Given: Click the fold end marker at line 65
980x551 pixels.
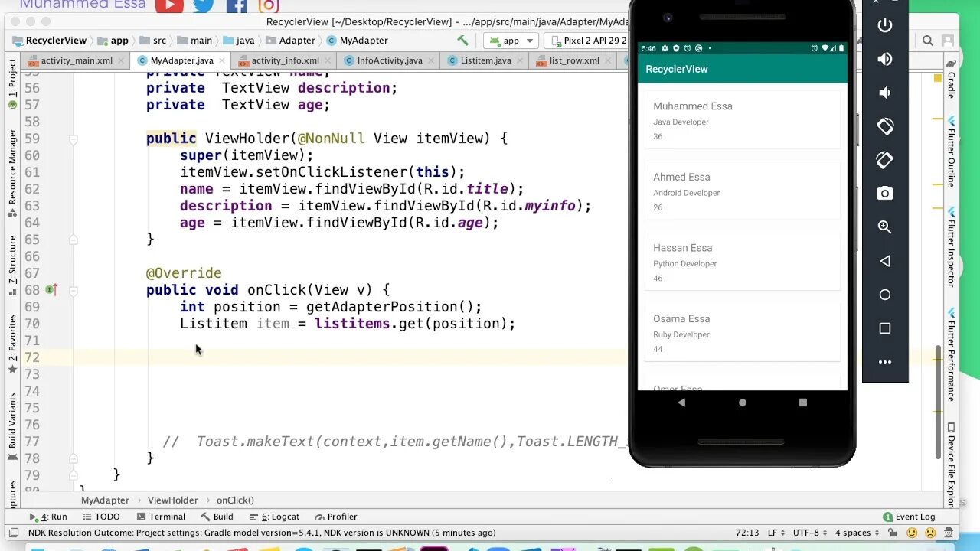Looking at the screenshot, I should click(x=73, y=240).
